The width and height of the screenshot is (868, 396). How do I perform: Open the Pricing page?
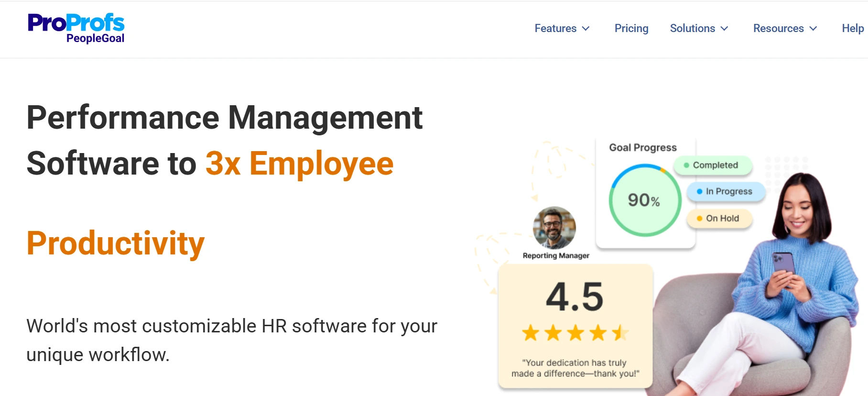pos(631,29)
